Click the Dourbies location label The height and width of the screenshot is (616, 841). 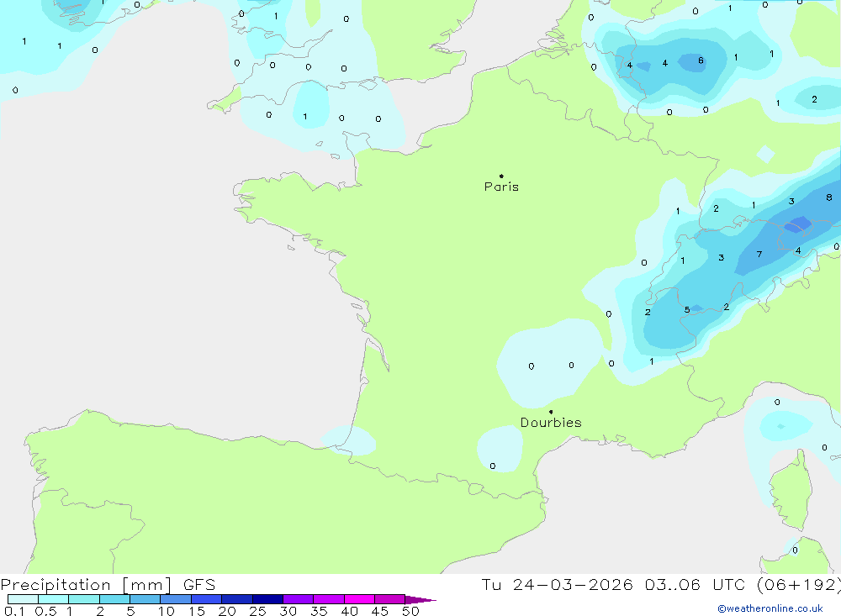click(551, 423)
